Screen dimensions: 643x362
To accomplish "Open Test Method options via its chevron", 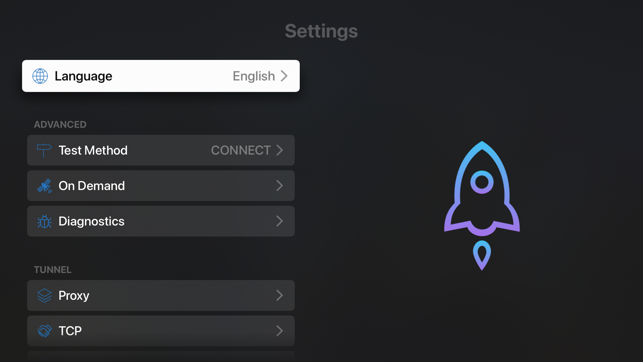I will 279,150.
